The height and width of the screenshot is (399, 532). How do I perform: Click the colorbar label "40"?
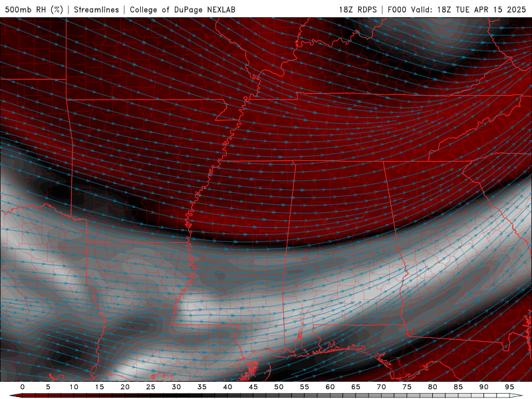coord(227,387)
